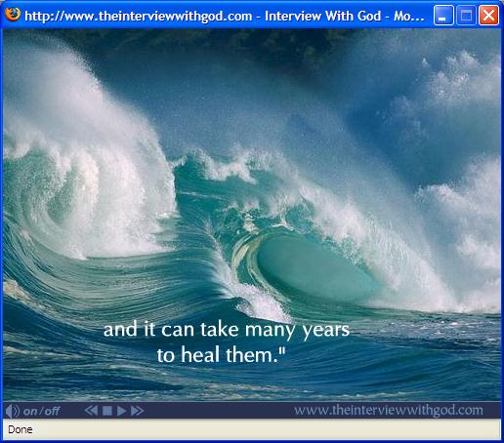Image resolution: width=504 pixels, height=443 pixels.
Task: Click the 'Done' status bar text
Action: tap(21, 429)
